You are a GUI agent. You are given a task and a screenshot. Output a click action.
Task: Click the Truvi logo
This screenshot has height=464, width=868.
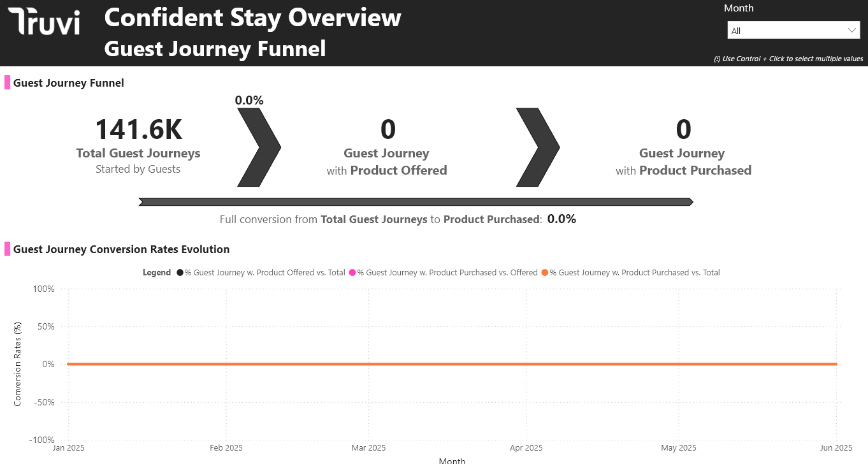[44, 22]
